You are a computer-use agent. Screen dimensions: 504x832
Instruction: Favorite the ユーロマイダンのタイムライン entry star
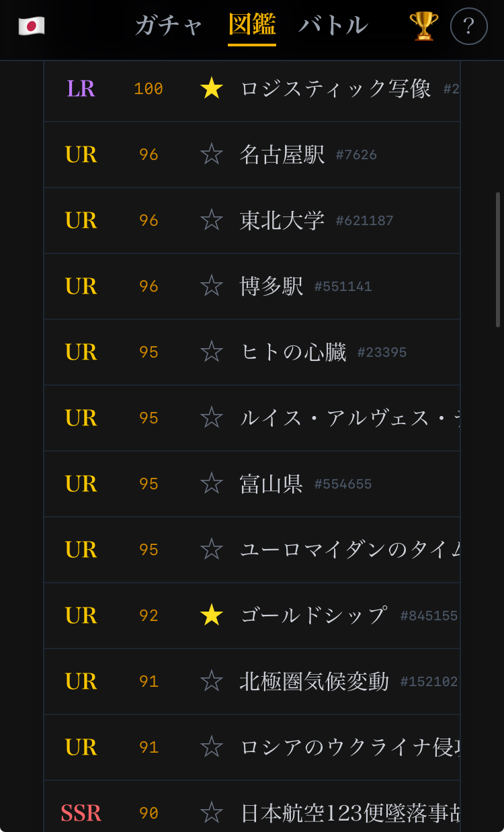pyautogui.click(x=212, y=550)
